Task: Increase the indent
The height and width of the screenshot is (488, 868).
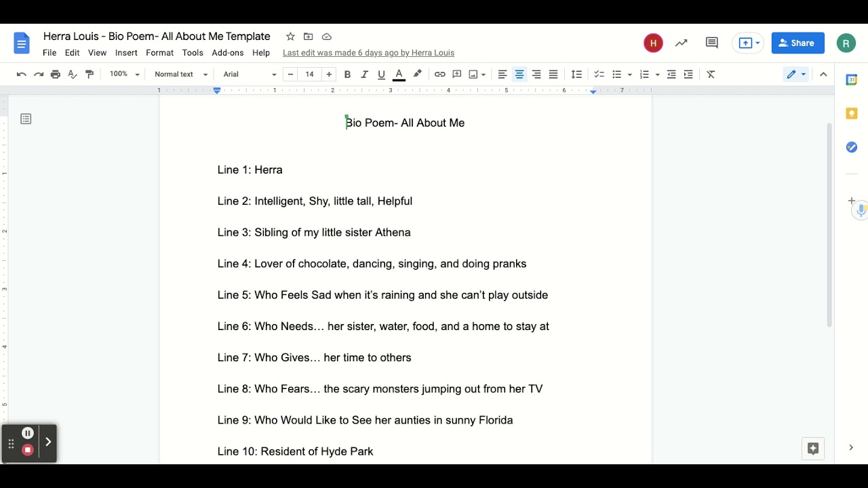Action: coord(688,75)
